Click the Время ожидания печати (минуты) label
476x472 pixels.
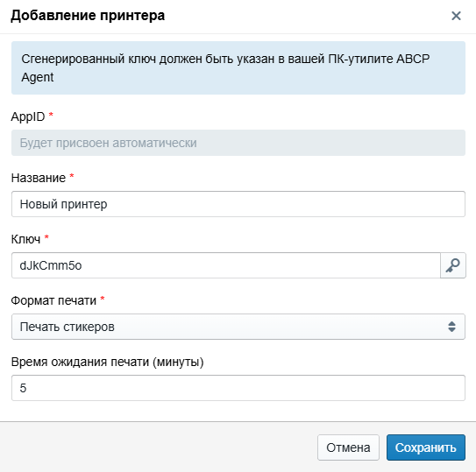point(108,362)
